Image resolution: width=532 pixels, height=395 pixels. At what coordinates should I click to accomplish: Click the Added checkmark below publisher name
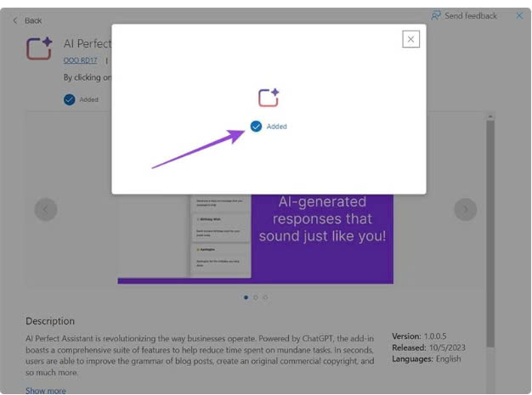tap(69, 99)
